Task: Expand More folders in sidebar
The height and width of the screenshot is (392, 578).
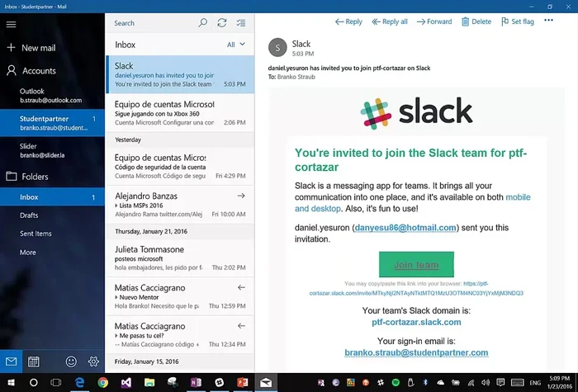Action: click(x=28, y=252)
